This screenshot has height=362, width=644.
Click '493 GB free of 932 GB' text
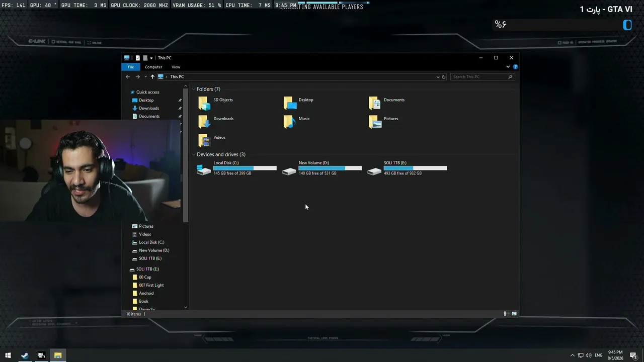(x=403, y=173)
